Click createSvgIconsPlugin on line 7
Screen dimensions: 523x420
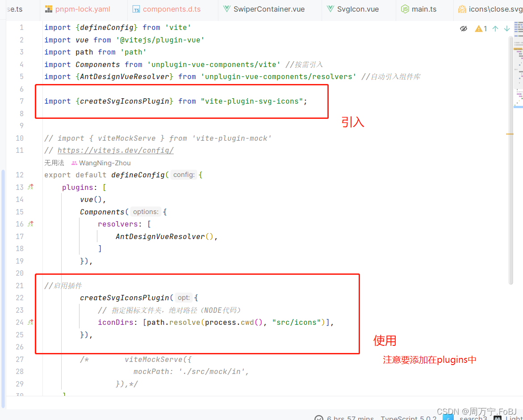[x=125, y=101]
